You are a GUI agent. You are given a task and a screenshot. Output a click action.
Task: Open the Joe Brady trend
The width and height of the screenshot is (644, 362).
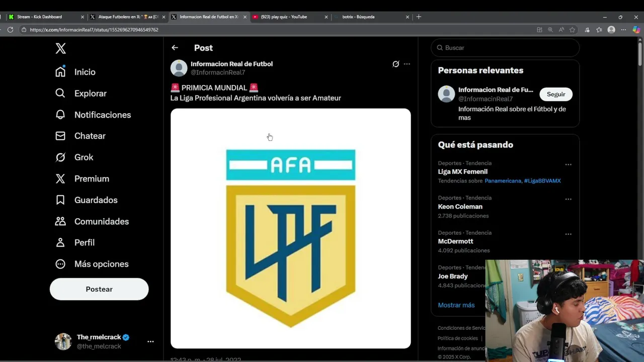[x=453, y=276]
